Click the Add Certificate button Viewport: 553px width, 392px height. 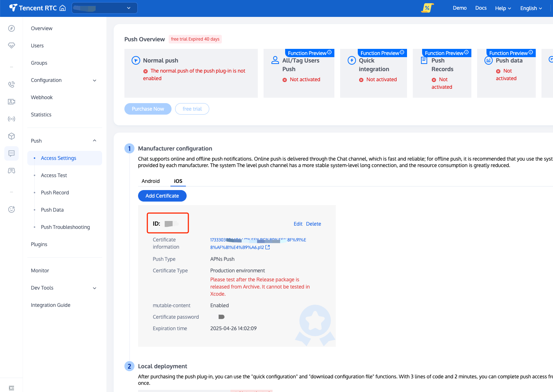pyautogui.click(x=162, y=196)
